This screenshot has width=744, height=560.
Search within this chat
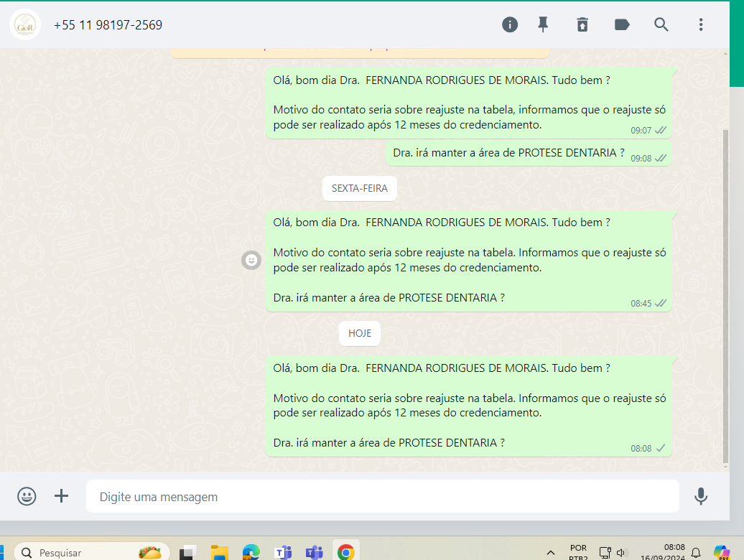coord(661,24)
